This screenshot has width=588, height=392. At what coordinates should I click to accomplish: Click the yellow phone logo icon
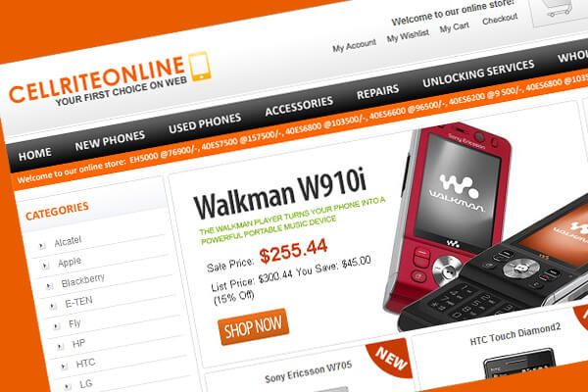200,67
